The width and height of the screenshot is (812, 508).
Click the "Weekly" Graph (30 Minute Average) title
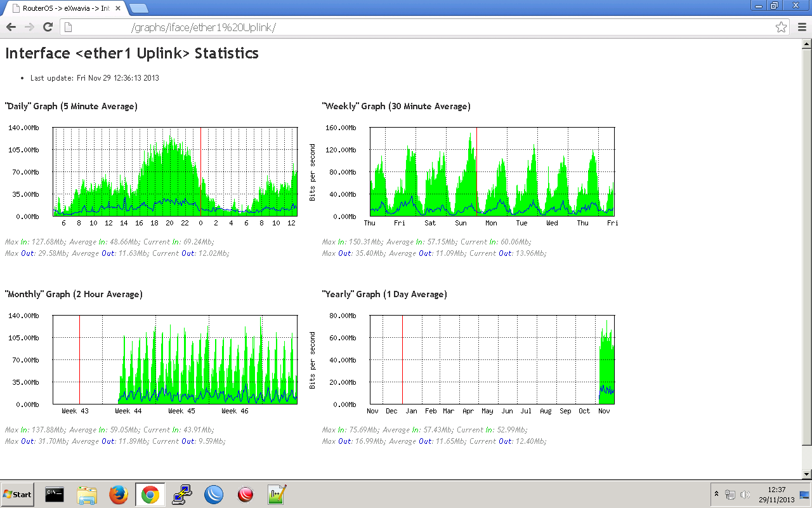[396, 107]
